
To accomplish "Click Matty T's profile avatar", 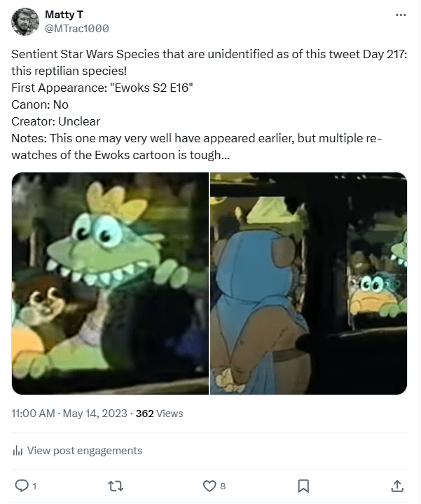I will [25, 22].
